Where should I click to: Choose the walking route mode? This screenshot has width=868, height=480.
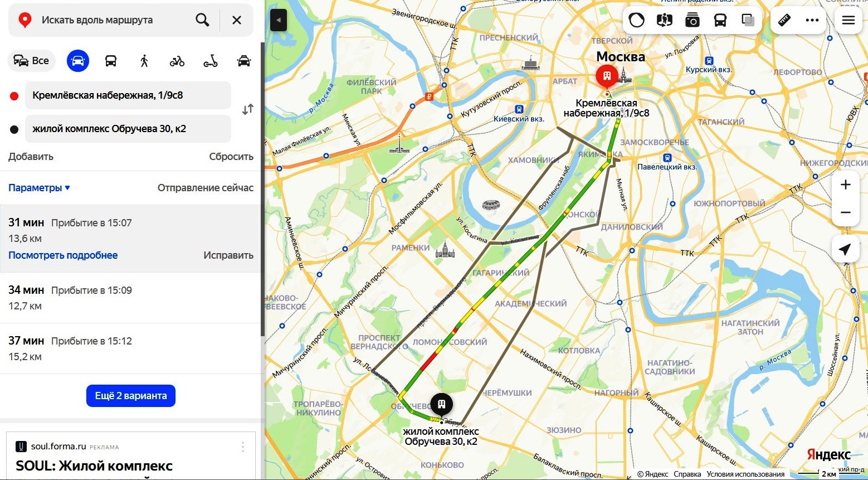144,61
